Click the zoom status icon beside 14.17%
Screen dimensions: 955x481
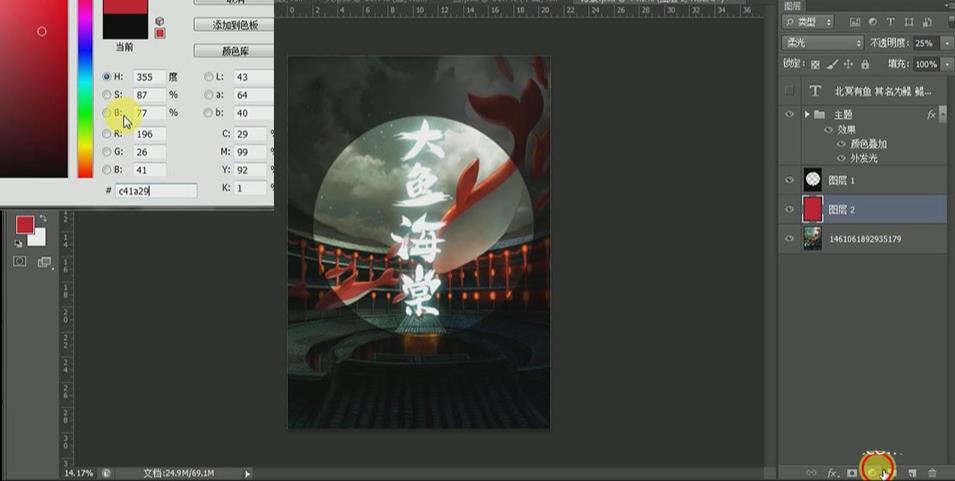[106, 472]
